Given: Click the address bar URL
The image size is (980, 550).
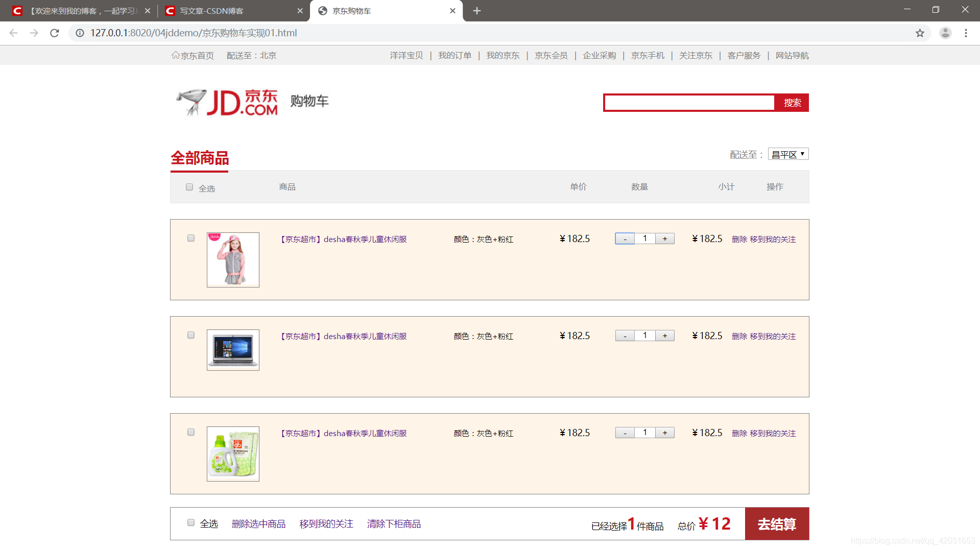Looking at the screenshot, I should 194,33.
